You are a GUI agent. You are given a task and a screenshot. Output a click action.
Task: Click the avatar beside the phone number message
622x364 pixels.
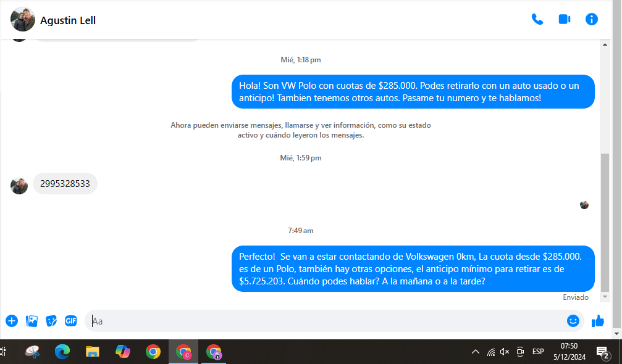point(19,185)
